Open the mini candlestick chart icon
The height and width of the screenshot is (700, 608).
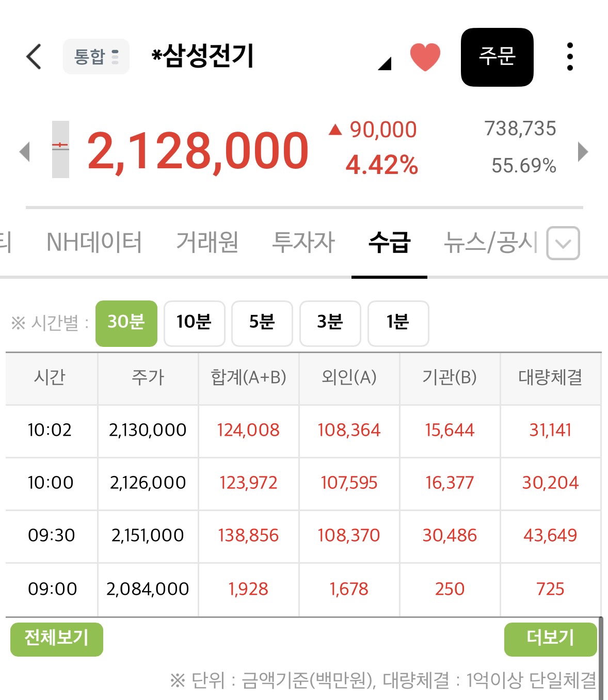[x=60, y=150]
